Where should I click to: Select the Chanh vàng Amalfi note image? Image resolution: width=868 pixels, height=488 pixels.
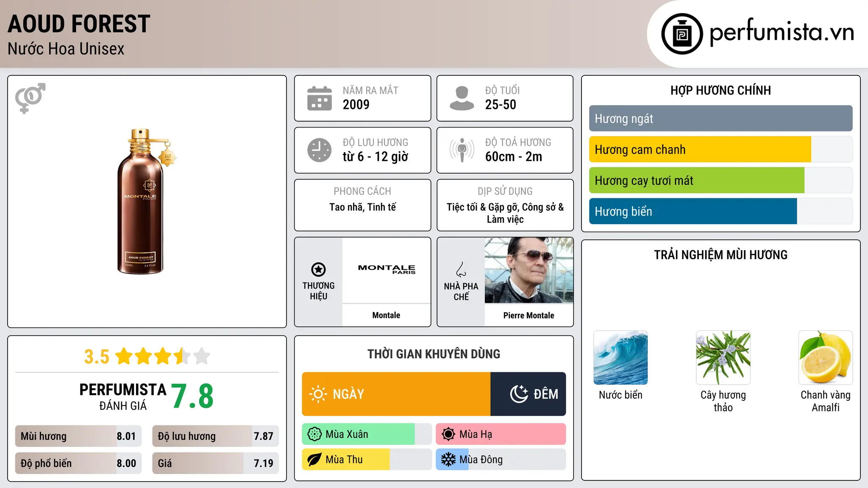(826, 358)
